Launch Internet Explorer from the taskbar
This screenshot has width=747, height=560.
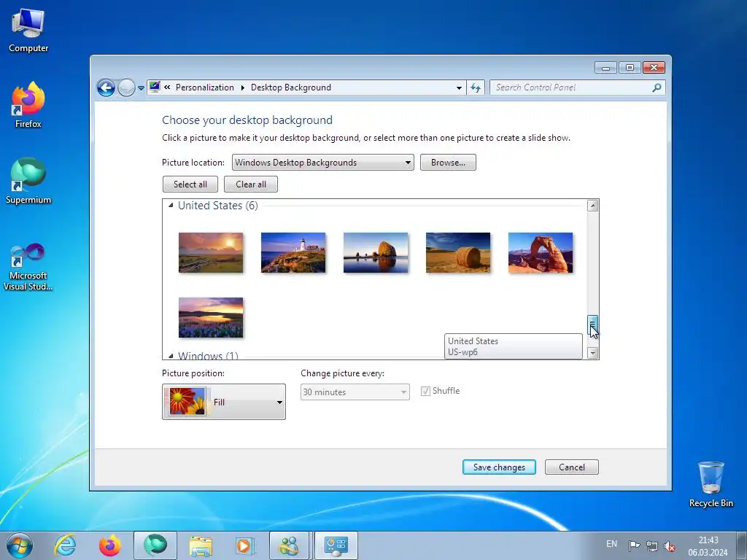coord(65,545)
